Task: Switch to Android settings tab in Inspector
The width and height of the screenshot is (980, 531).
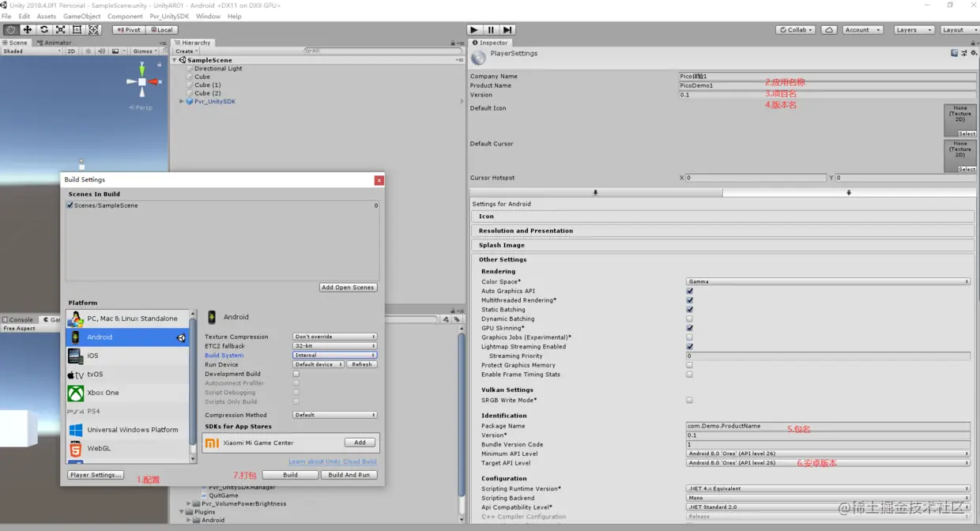Action: [849, 192]
